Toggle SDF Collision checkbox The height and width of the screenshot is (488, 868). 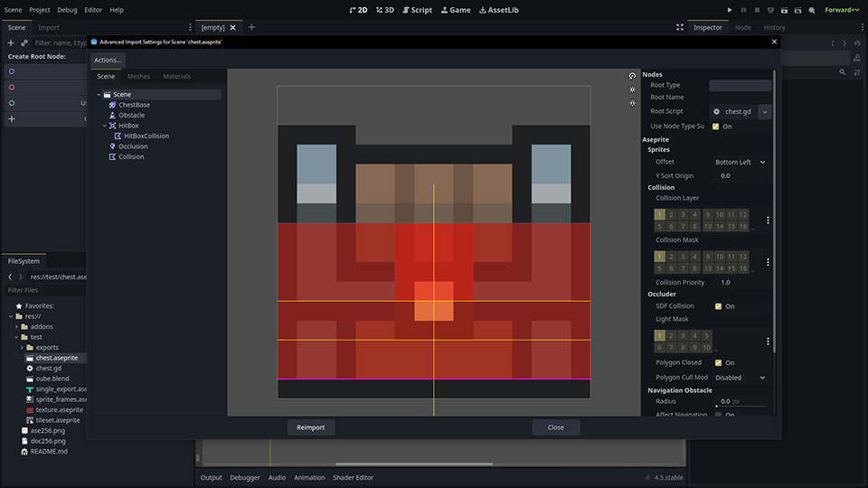point(718,306)
